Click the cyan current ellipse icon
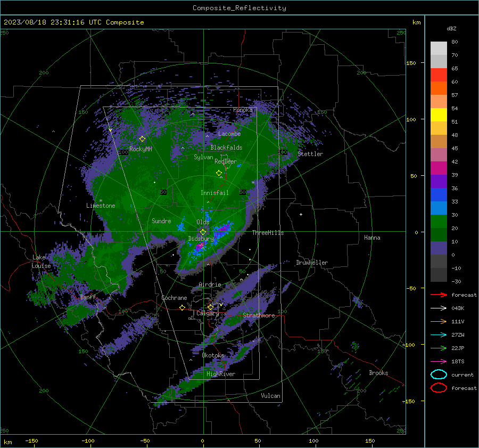 [439, 374]
